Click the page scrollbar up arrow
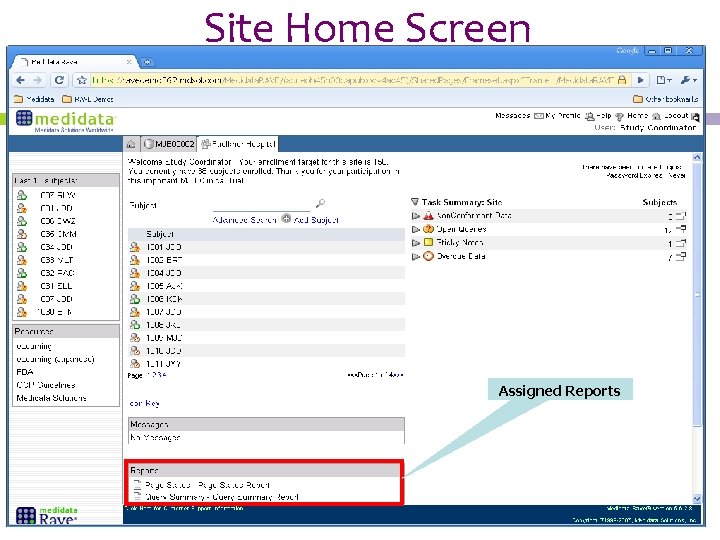 click(697, 158)
